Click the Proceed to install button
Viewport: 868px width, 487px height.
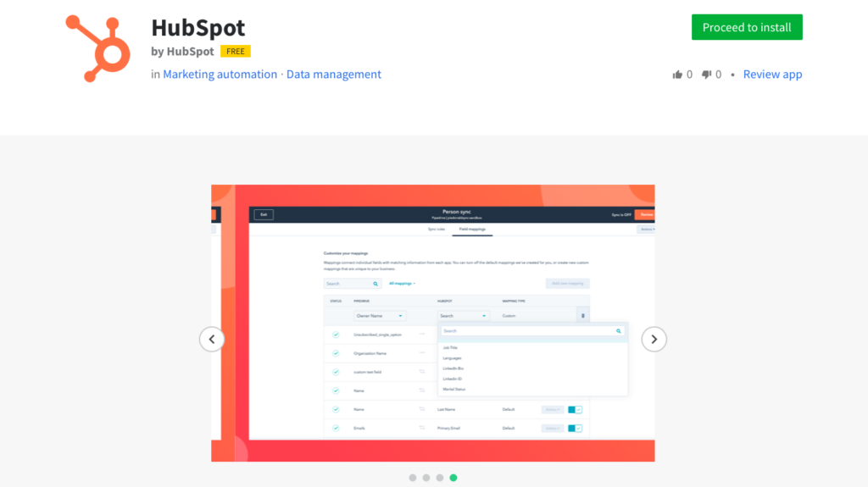[747, 27]
